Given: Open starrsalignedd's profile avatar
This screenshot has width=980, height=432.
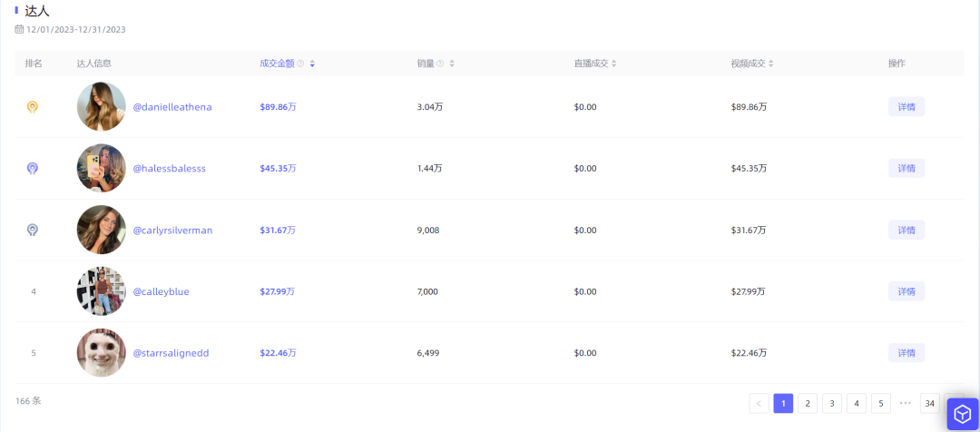Looking at the screenshot, I should click(102, 353).
